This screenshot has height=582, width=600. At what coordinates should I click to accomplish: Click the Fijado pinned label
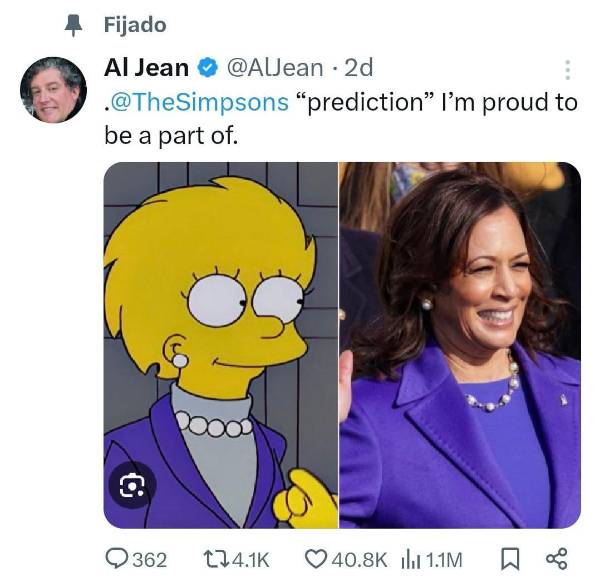135,25
